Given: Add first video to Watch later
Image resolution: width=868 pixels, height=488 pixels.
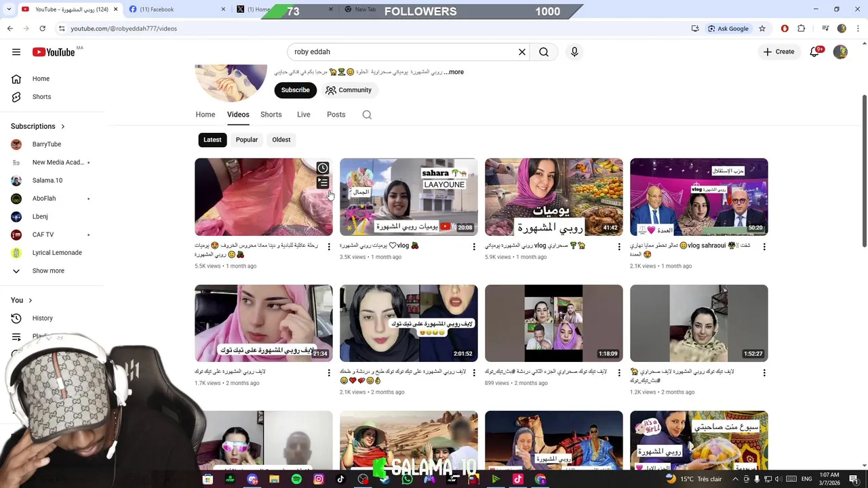Looking at the screenshot, I should pyautogui.click(x=323, y=168).
